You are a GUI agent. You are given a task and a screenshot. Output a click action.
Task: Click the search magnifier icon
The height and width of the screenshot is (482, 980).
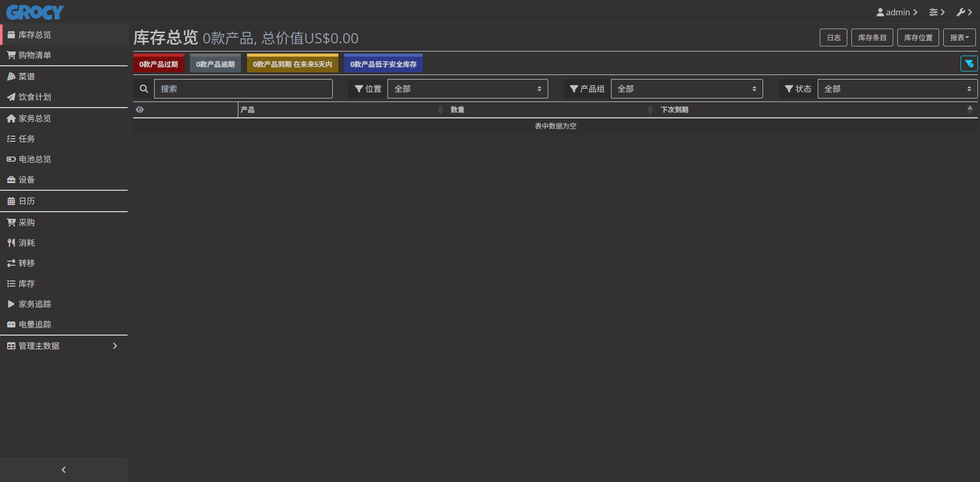[144, 89]
